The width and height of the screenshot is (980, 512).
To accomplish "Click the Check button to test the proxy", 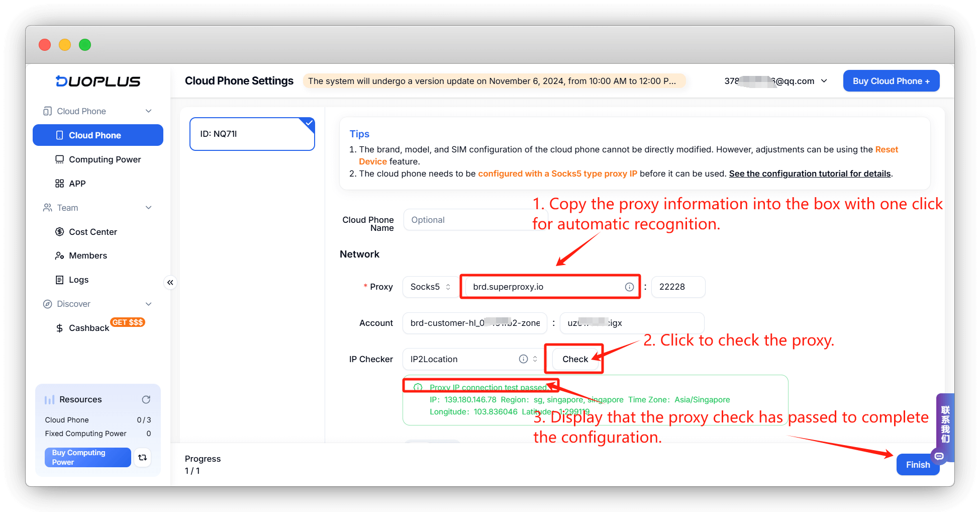I will 574,359.
